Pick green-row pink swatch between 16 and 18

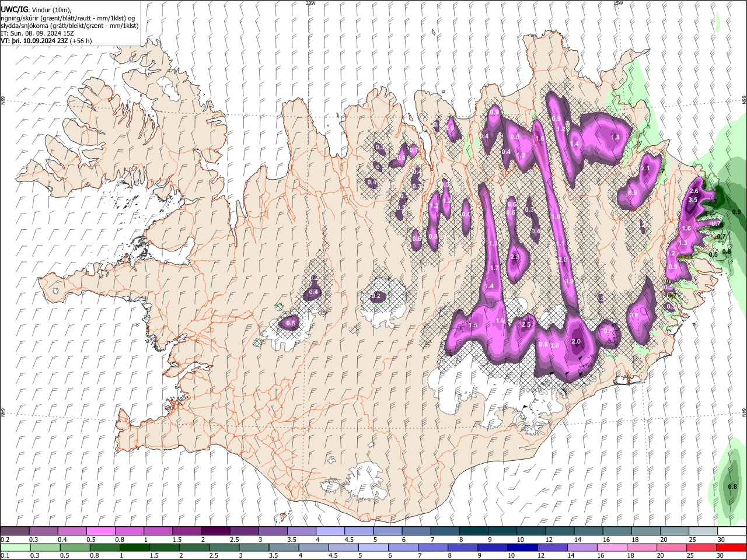(x=610, y=548)
